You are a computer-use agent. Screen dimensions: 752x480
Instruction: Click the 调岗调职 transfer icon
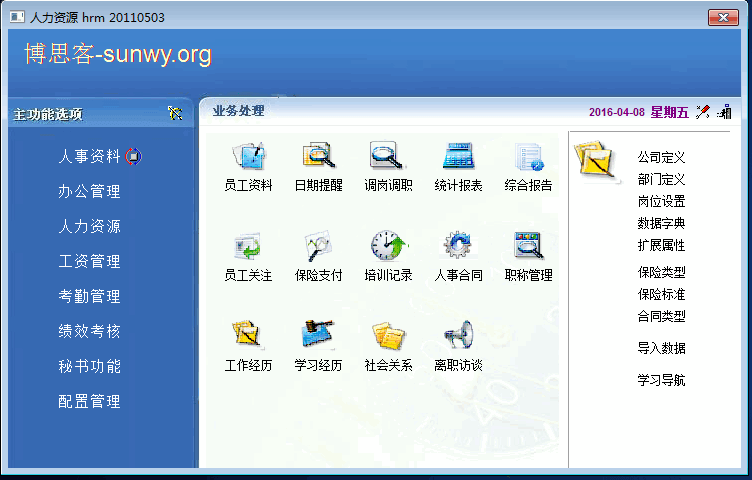(x=388, y=158)
